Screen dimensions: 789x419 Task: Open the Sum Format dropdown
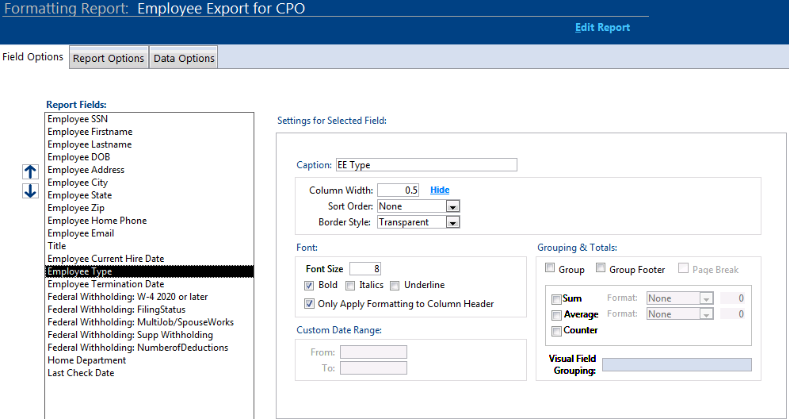706,298
